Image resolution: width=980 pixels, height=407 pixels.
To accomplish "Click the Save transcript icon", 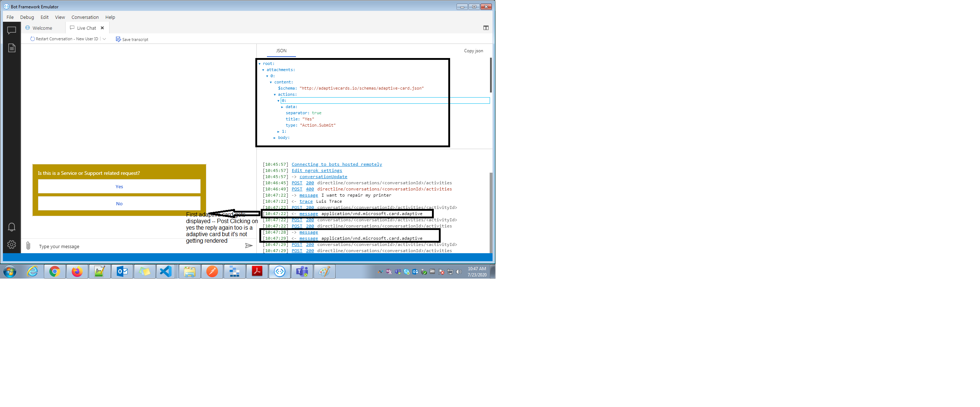I will [x=118, y=39].
